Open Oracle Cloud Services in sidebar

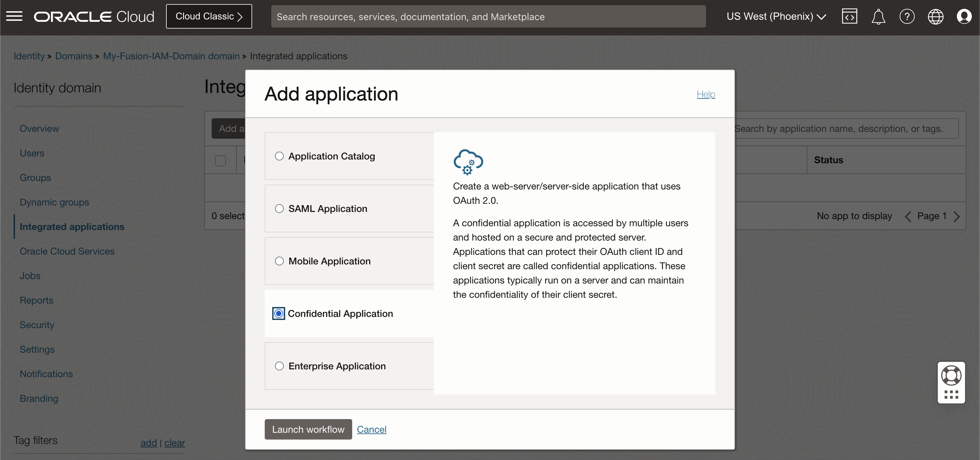(67, 251)
